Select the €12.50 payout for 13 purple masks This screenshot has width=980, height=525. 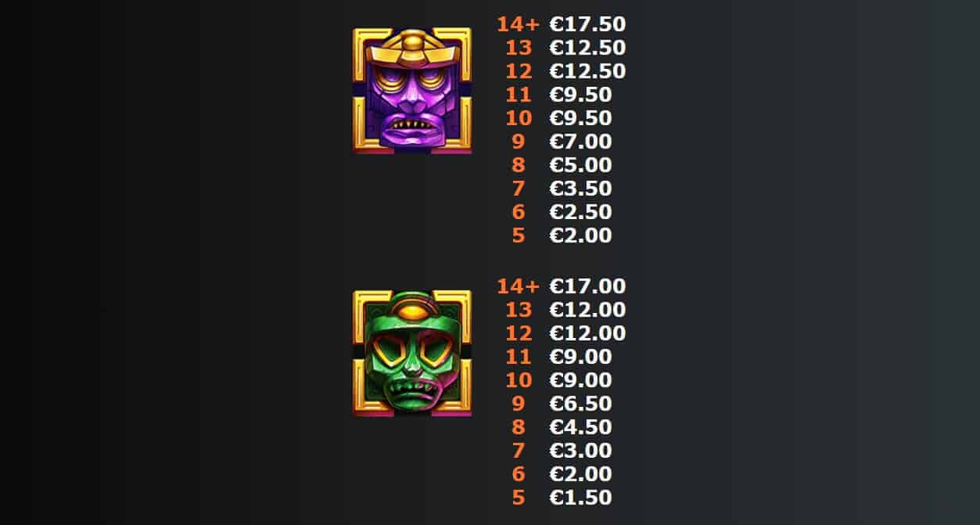point(587,48)
